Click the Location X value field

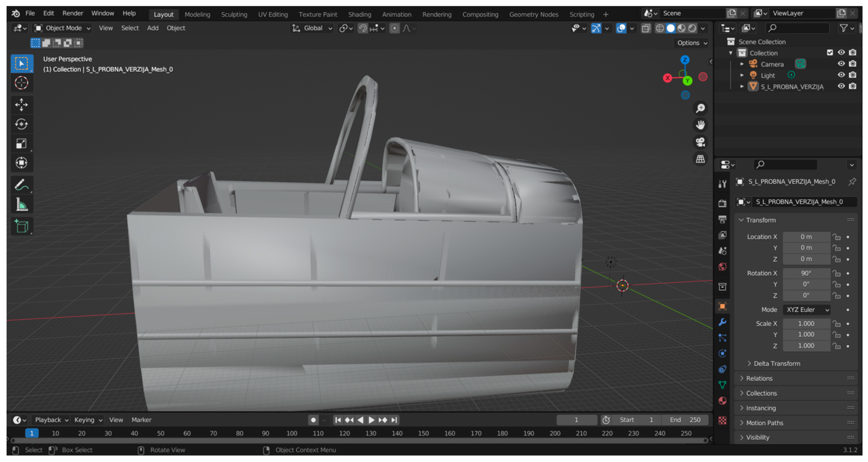tap(806, 237)
